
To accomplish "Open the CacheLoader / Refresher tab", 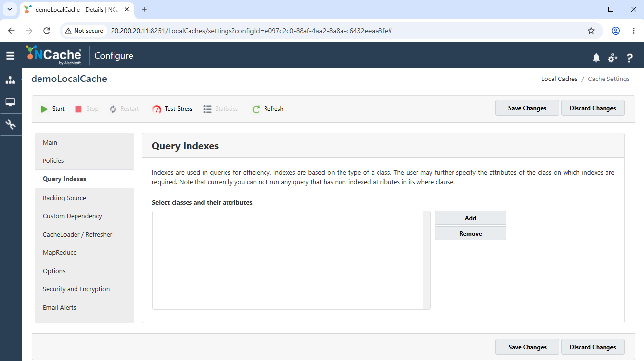I will (x=84, y=235).
